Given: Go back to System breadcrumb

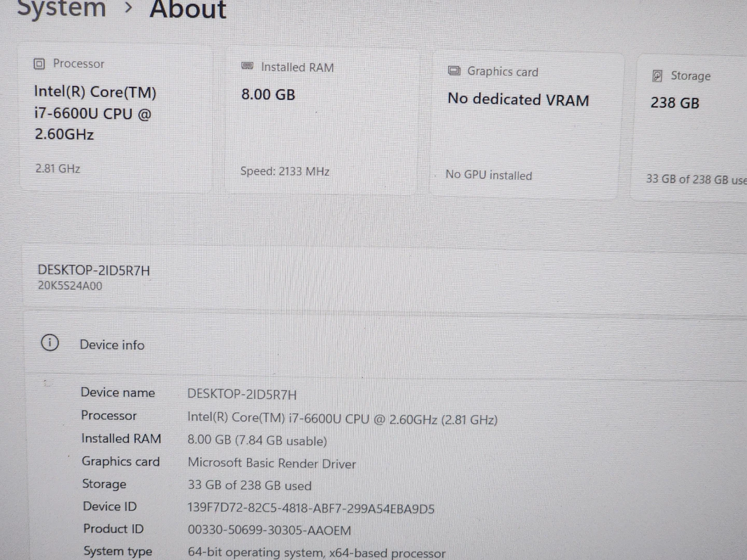Looking at the screenshot, I should pyautogui.click(x=62, y=9).
